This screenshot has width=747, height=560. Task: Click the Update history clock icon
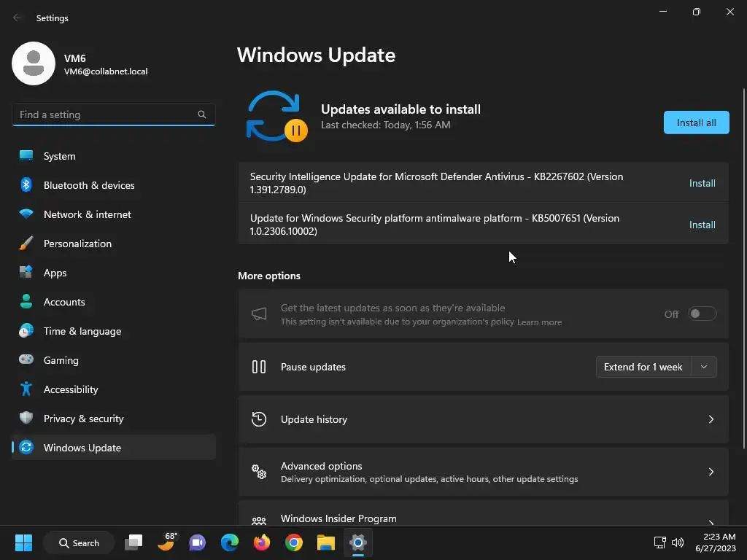pyautogui.click(x=259, y=419)
